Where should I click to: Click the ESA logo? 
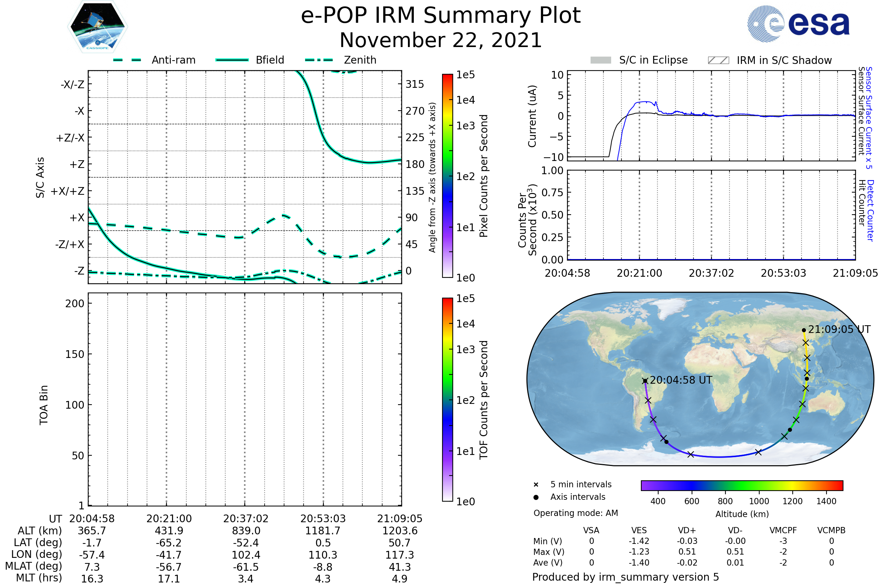point(799,24)
